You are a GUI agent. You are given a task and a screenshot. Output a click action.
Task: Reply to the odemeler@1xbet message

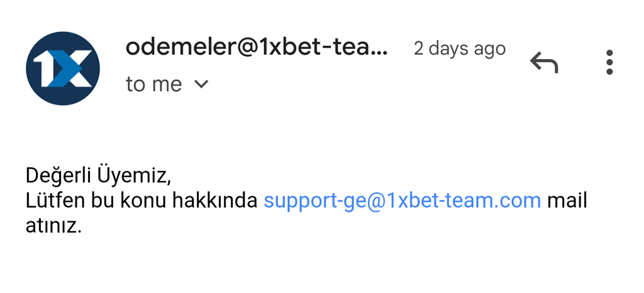(544, 62)
